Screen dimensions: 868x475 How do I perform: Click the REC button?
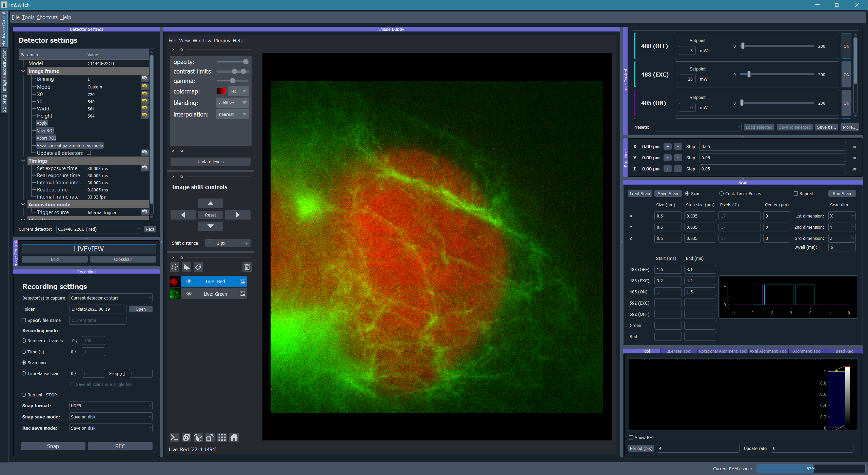click(120, 446)
